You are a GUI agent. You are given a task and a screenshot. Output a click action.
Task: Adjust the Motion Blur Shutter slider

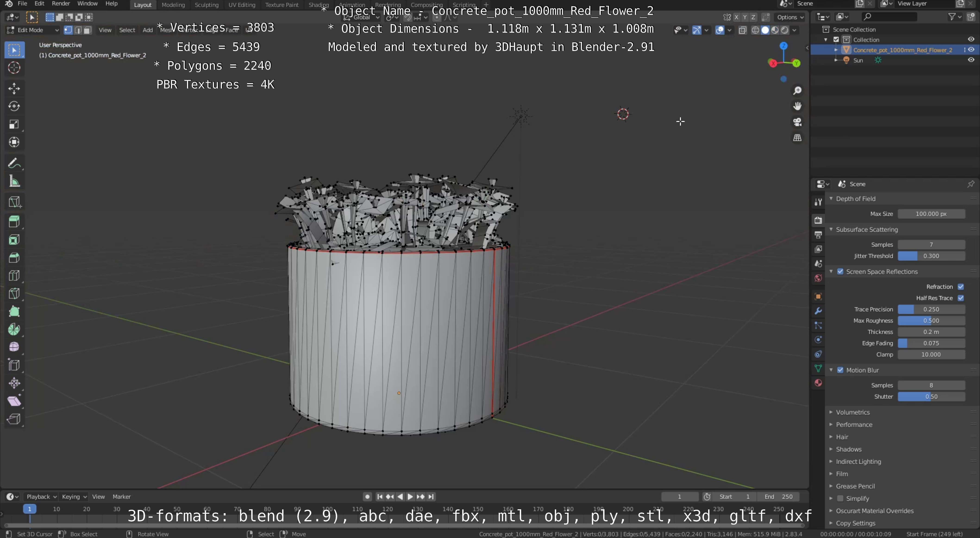(x=931, y=396)
